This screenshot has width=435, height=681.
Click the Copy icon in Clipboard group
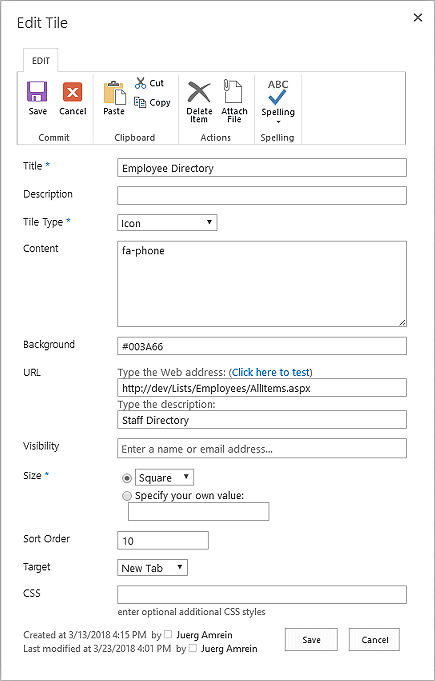coord(140,102)
